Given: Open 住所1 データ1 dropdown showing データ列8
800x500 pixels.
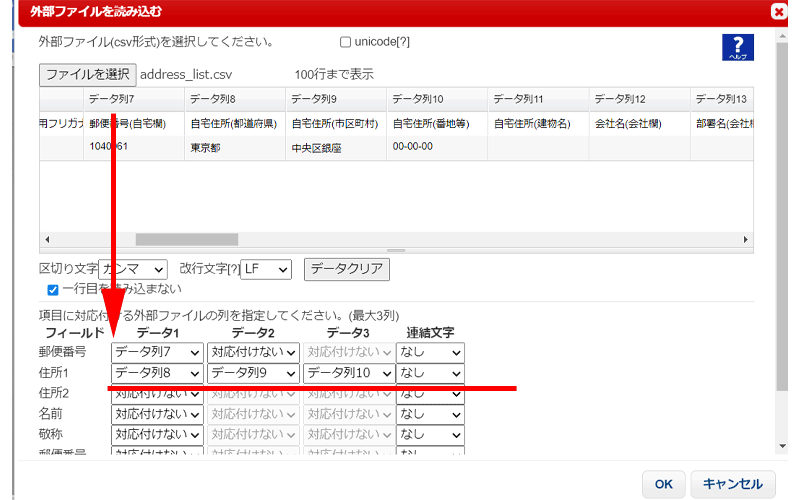Looking at the screenshot, I should click(157, 373).
